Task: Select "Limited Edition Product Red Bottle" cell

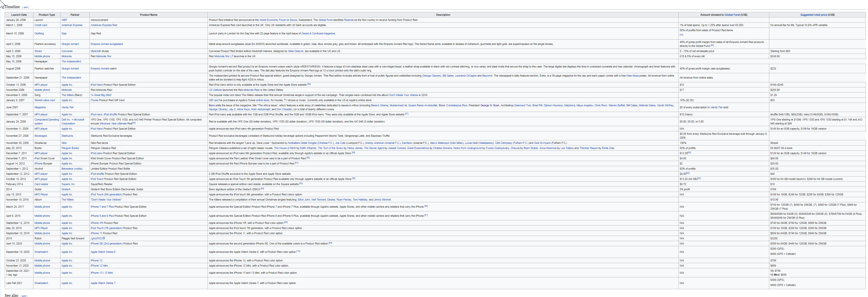Action: pos(149,169)
